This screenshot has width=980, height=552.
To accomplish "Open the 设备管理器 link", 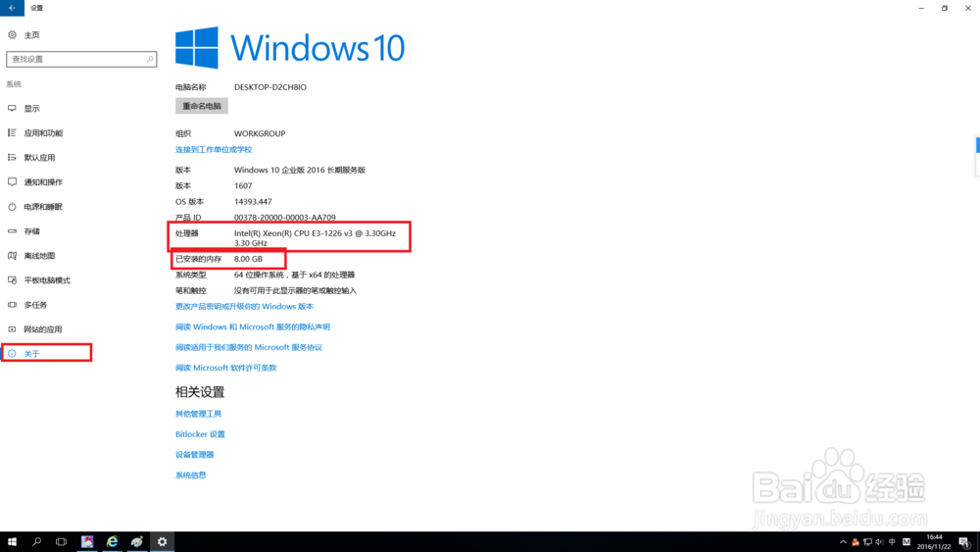I will [x=194, y=455].
